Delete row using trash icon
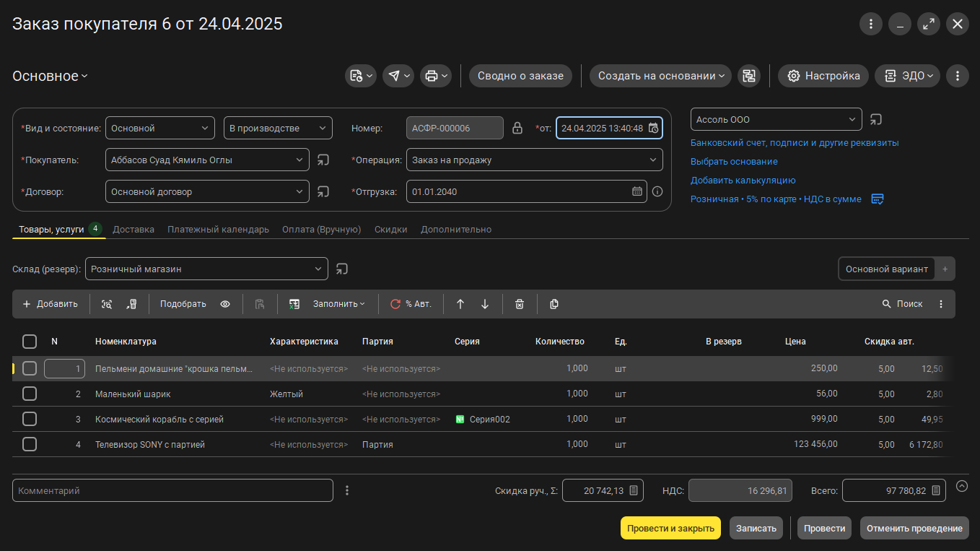The height and width of the screenshot is (551, 980). (x=520, y=304)
